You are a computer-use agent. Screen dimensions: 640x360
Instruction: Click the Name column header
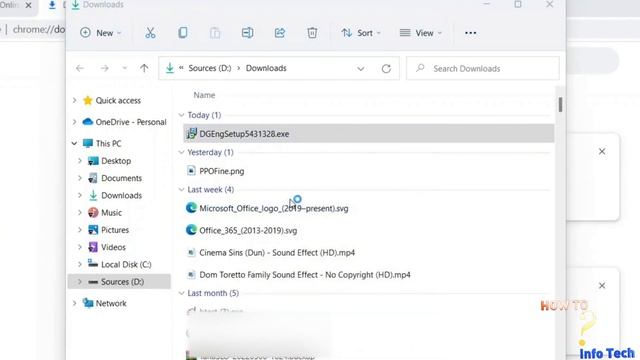click(x=204, y=95)
